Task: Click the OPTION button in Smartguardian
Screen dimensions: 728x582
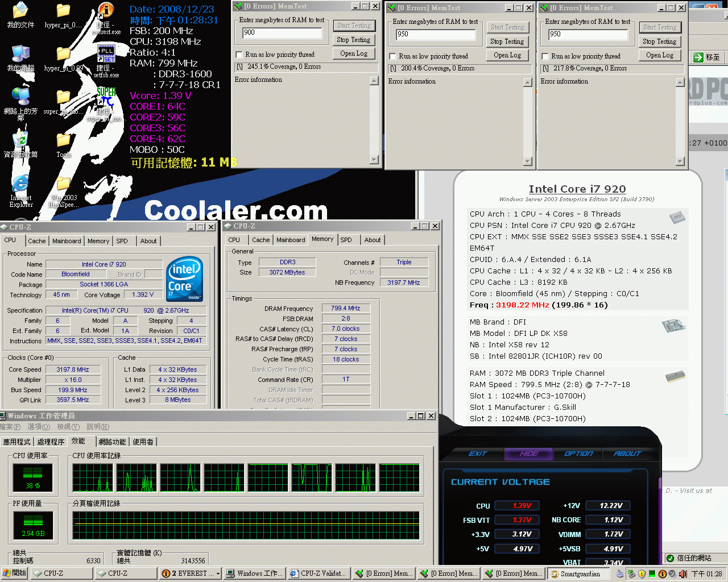Action: (578, 454)
